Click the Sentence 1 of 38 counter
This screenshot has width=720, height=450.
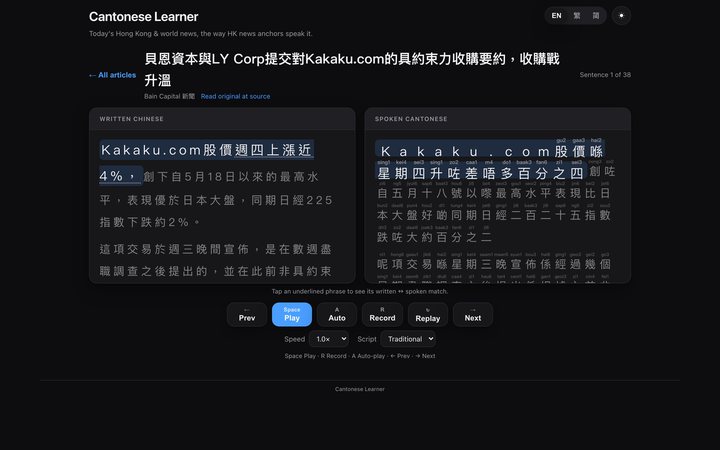point(605,75)
